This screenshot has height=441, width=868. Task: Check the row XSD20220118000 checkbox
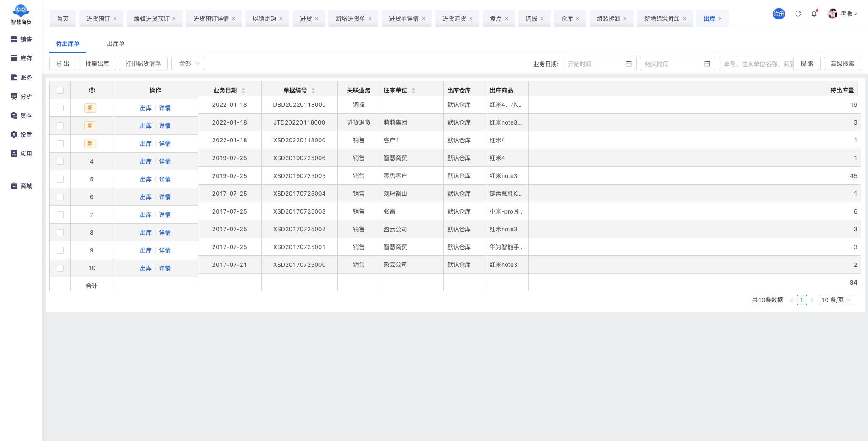coord(60,144)
